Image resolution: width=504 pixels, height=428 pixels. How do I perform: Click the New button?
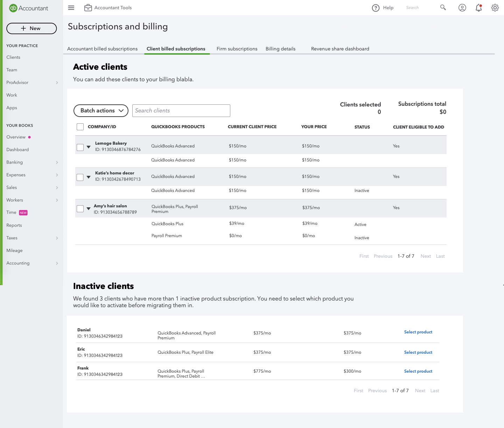(x=31, y=28)
